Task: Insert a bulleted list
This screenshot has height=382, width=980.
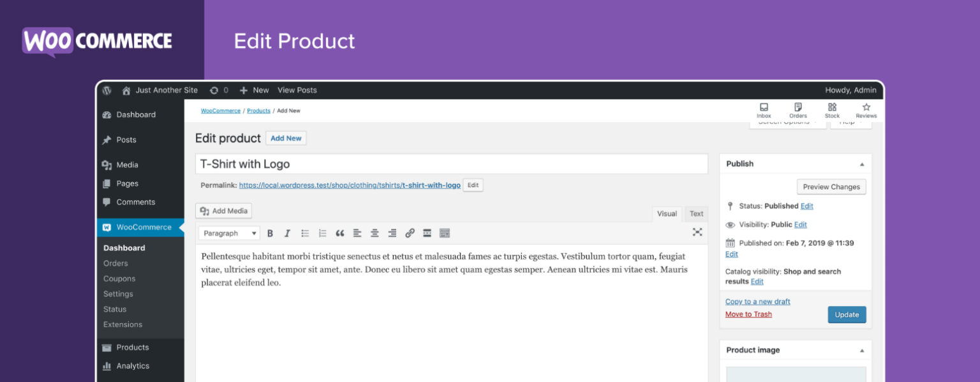Action: (304, 233)
